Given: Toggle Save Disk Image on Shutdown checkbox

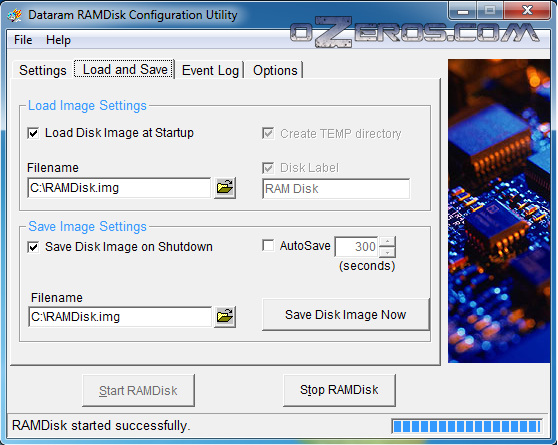Looking at the screenshot, I should click(33, 247).
